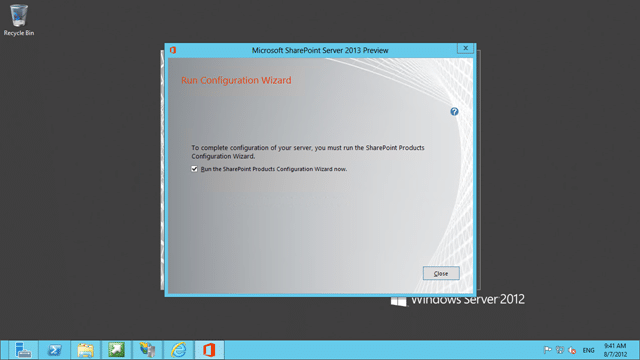Launch Internet Explorer from the taskbar
The width and height of the screenshot is (640, 360).
(178, 350)
